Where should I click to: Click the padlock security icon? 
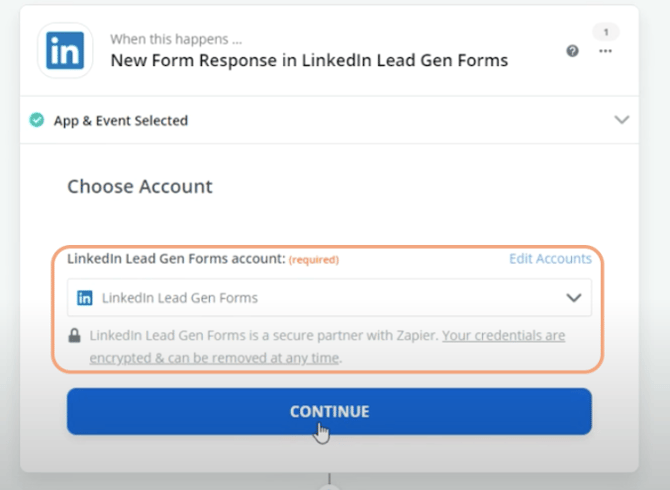coord(74,335)
